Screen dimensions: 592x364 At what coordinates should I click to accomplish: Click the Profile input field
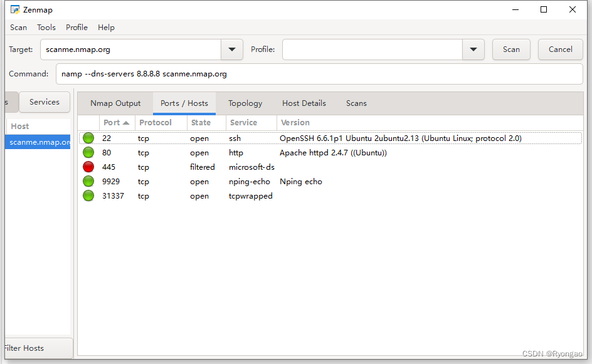click(x=373, y=49)
